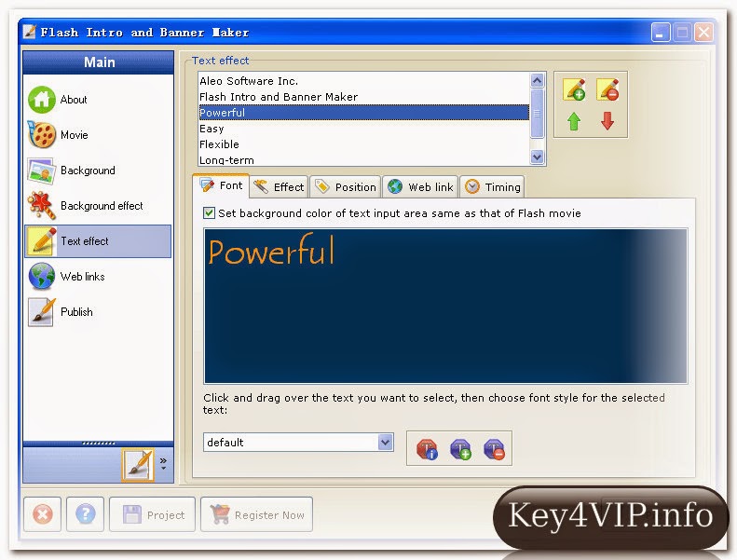Toggle background color same as Flash movie checkbox

tap(209, 213)
